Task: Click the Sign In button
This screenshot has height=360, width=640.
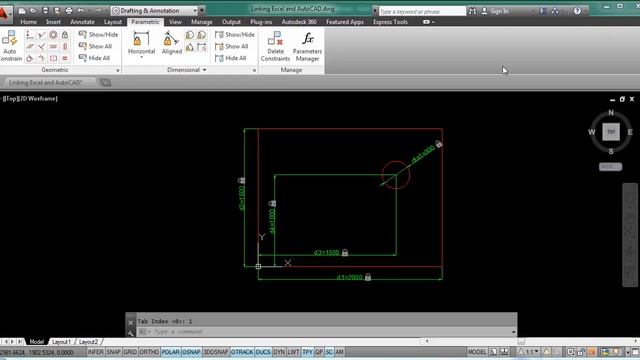Action: click(x=495, y=11)
